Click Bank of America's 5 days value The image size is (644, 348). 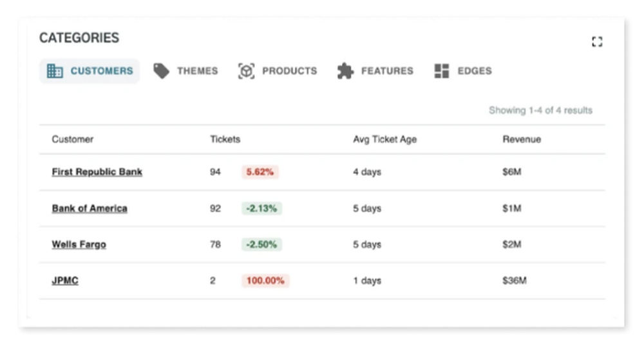367,208
